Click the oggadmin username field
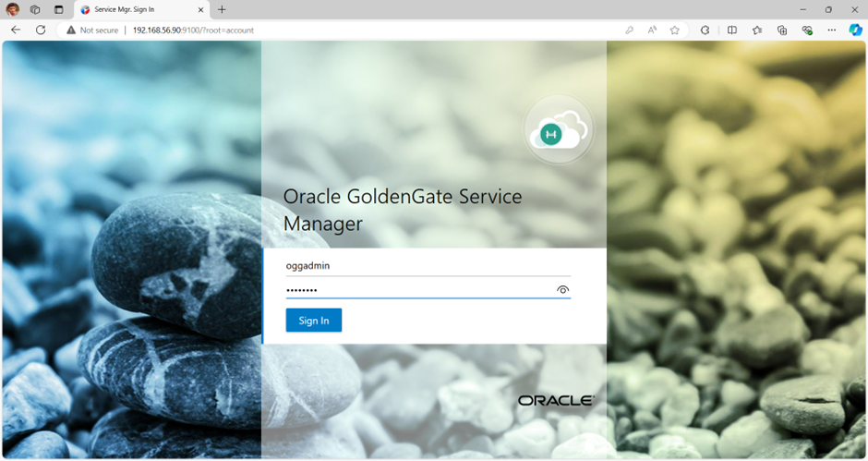The image size is (868, 461). click(x=428, y=266)
